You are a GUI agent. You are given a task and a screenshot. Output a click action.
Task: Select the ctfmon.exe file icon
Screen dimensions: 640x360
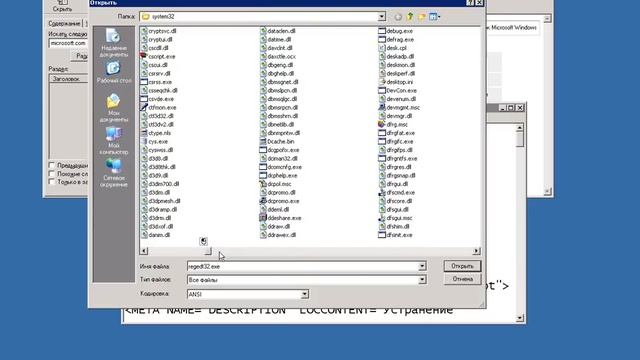coord(144,107)
